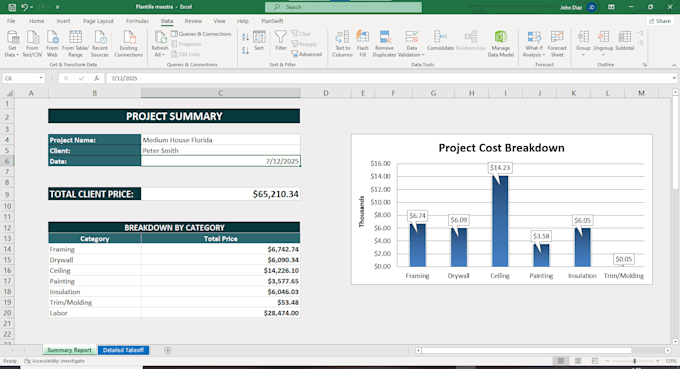Switch to the Insert tab

63,21
